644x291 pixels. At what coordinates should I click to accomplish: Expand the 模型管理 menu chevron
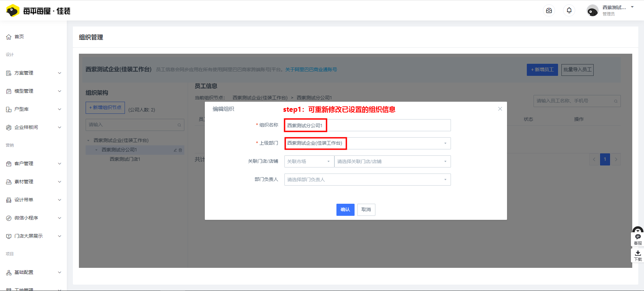tap(59, 91)
